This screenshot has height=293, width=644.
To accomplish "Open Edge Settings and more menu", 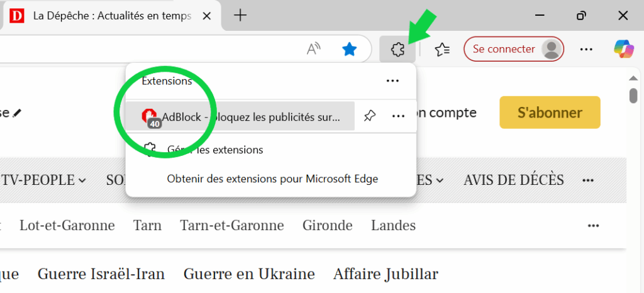I will [x=586, y=49].
